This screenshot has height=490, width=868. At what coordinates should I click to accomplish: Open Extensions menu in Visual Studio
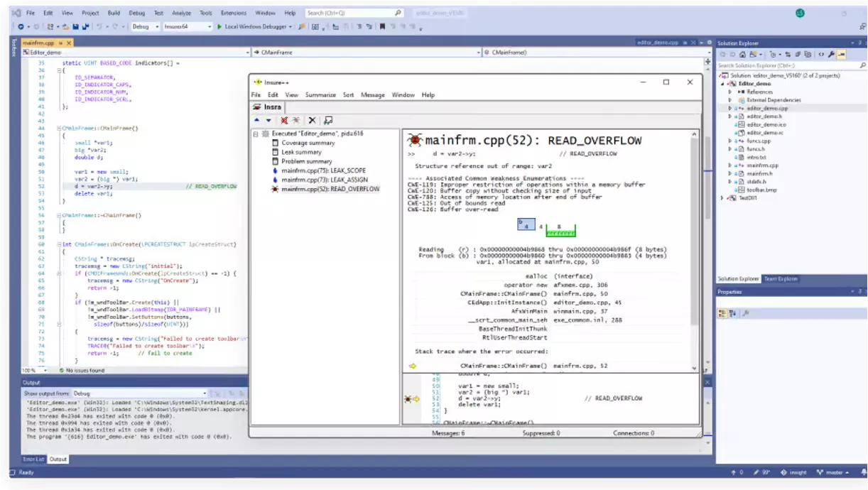[234, 13]
